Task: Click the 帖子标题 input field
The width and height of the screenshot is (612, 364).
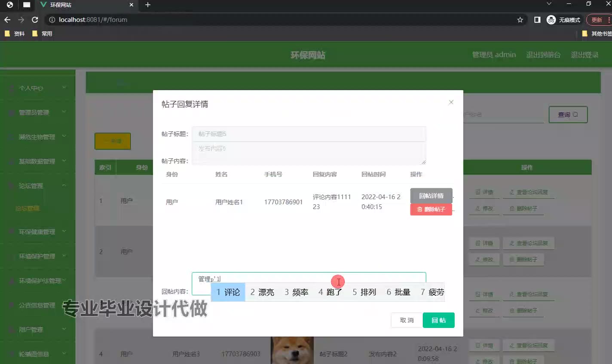Action: click(x=309, y=134)
